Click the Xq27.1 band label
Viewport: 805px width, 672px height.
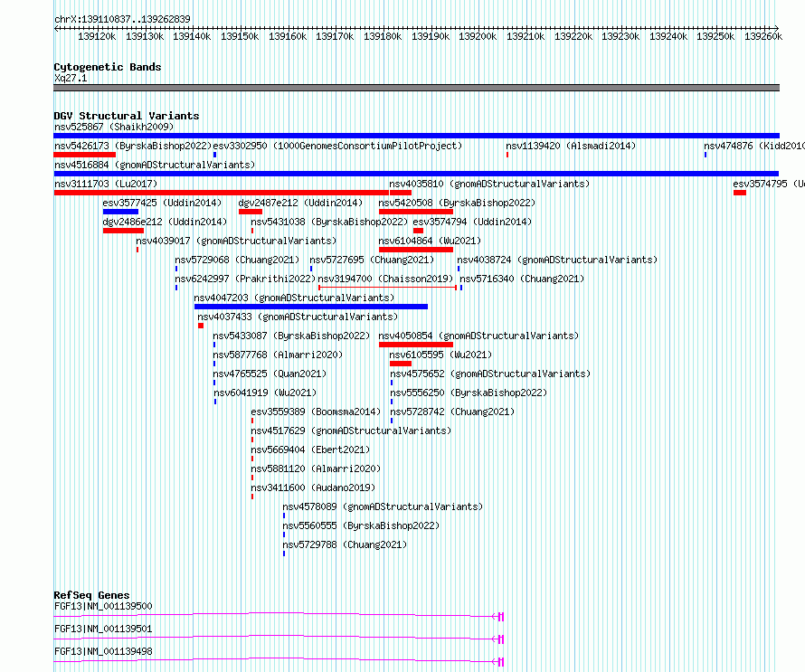point(71,78)
